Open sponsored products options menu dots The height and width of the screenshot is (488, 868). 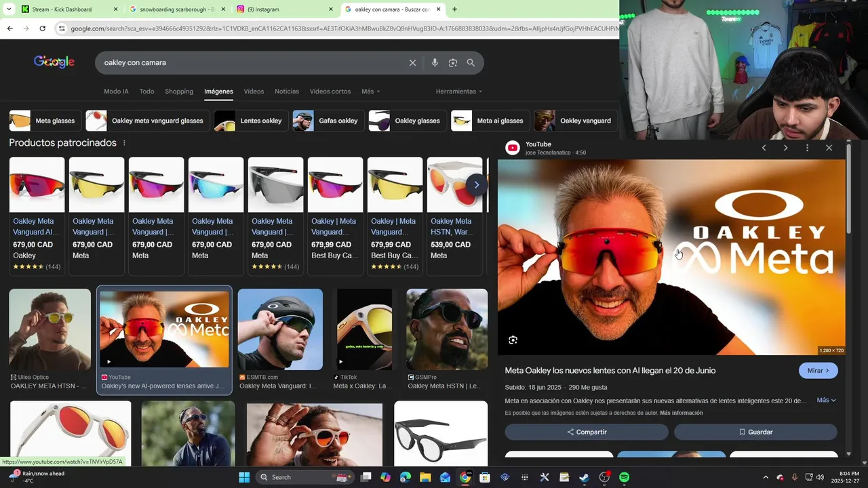(x=124, y=143)
